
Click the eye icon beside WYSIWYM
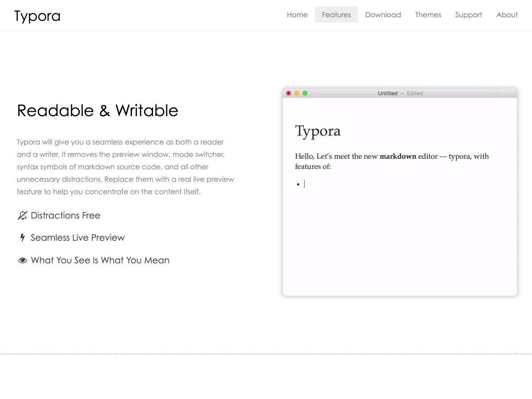[x=22, y=260]
